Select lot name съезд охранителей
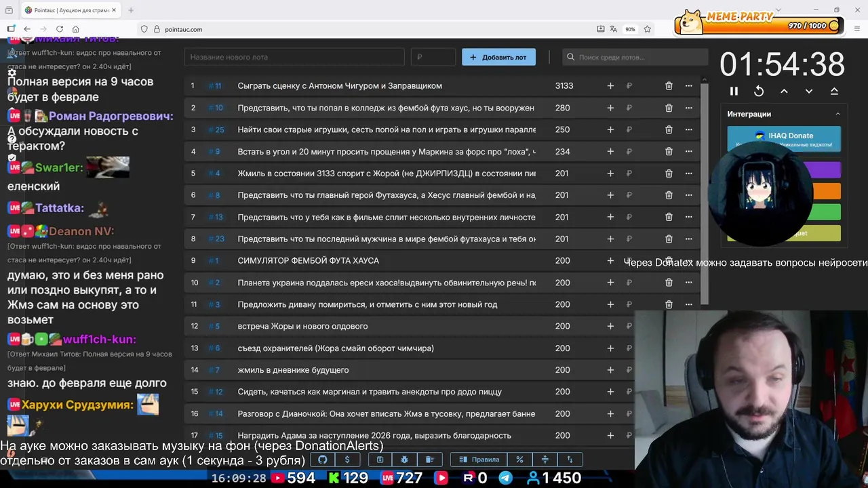Image resolution: width=868 pixels, height=488 pixels. [336, 348]
